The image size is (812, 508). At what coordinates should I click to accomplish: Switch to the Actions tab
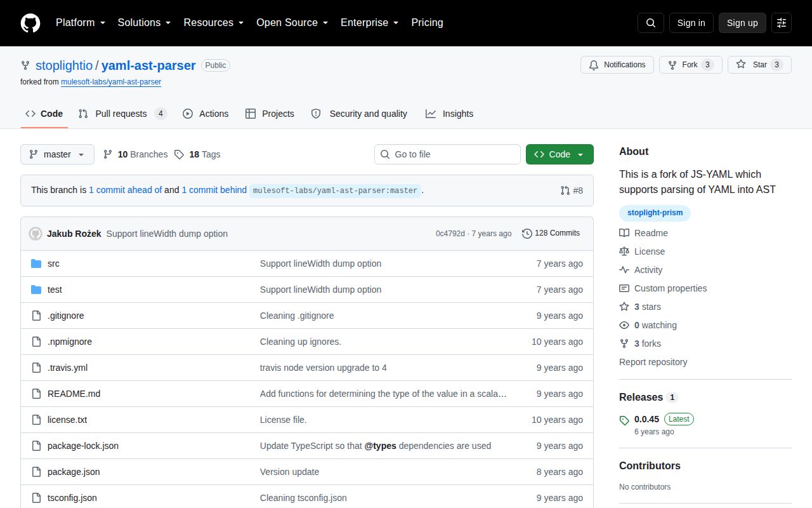click(x=206, y=114)
